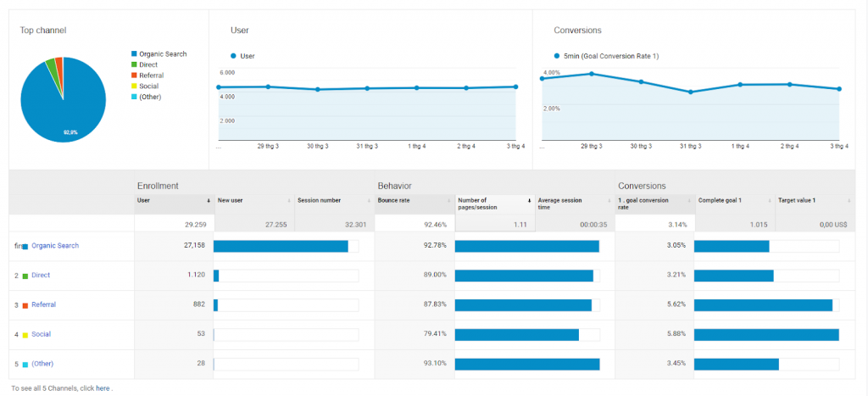This screenshot has width=868, height=396.
Task: Sort by the User column arrow
Action: pyautogui.click(x=209, y=200)
